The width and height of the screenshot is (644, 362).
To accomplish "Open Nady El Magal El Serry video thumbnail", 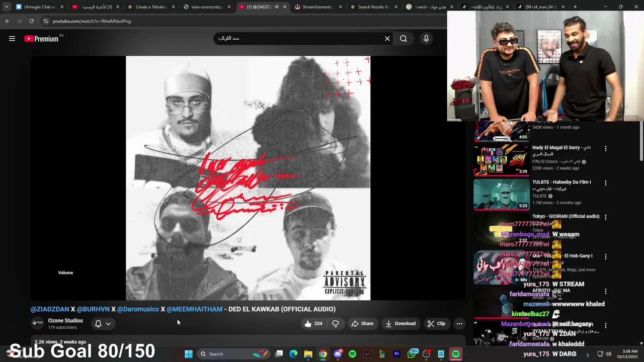I will (x=502, y=160).
